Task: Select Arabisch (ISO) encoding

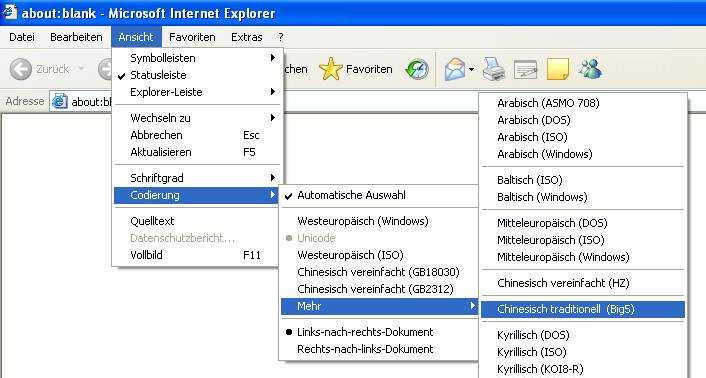Action: click(x=583, y=137)
